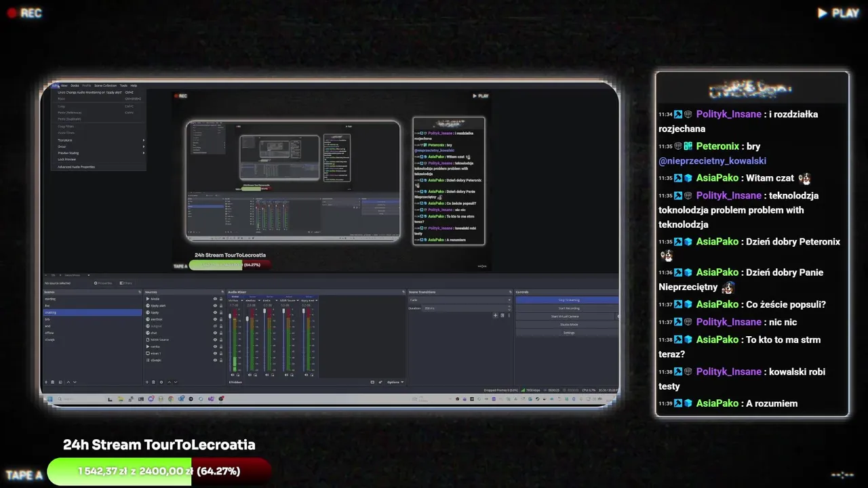Screen dimensions: 868x488
Task: Open the Help menu in OBS
Action: pos(134,85)
